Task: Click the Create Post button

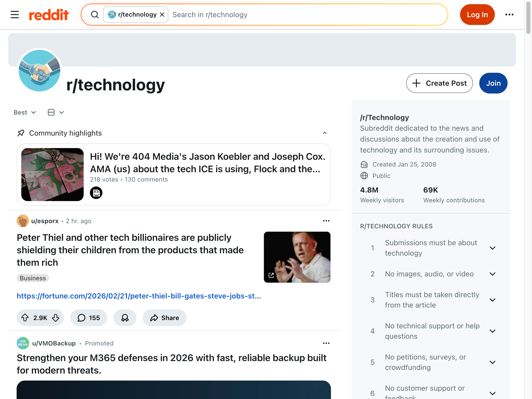Action: (x=439, y=83)
